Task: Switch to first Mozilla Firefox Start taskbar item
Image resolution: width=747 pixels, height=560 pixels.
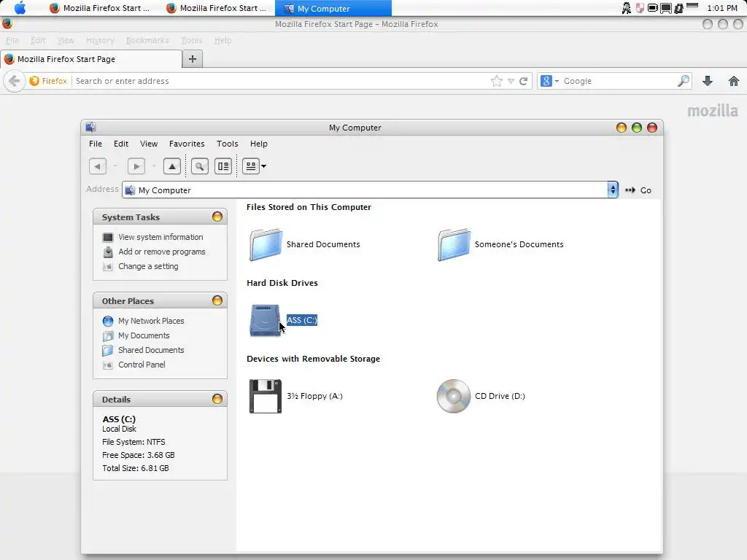Action: click(100, 8)
